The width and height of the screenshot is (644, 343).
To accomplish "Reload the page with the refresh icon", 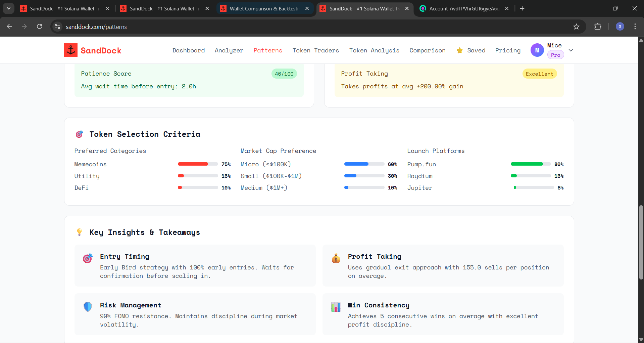I will (40, 27).
